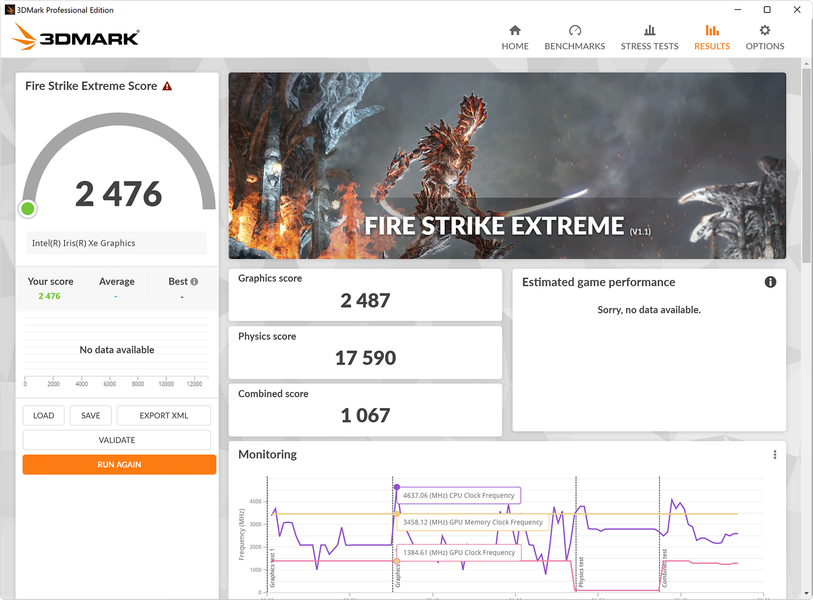Switch to STRESS TESTS tab

(649, 38)
